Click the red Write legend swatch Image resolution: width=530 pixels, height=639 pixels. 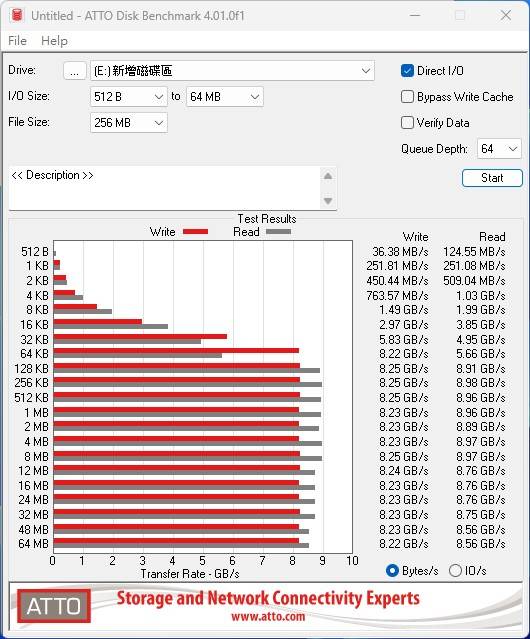[x=196, y=232]
